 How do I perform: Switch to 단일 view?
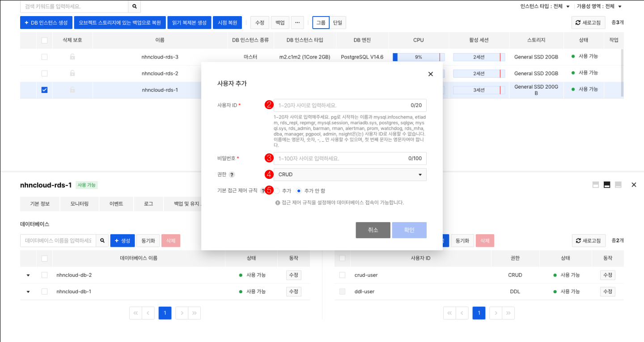click(338, 22)
